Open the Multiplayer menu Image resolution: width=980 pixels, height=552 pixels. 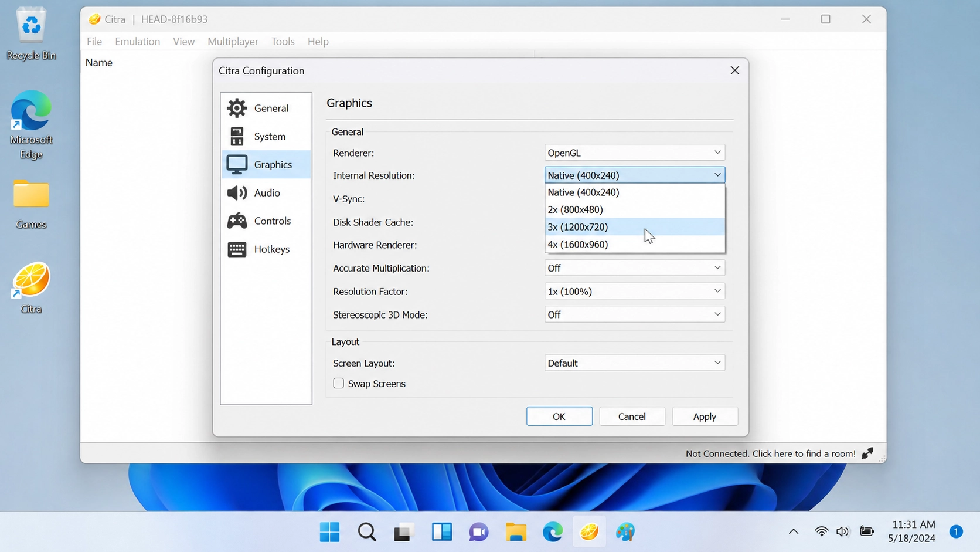(233, 41)
